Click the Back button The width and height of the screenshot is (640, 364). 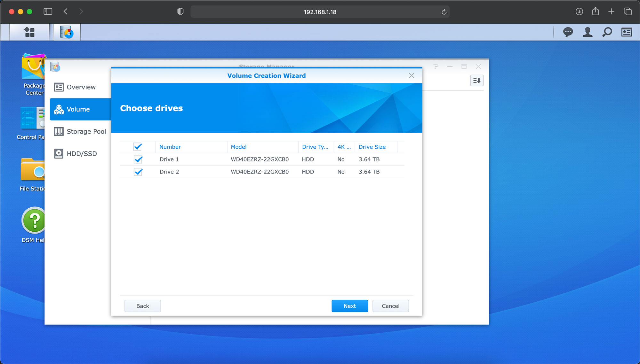click(x=142, y=306)
